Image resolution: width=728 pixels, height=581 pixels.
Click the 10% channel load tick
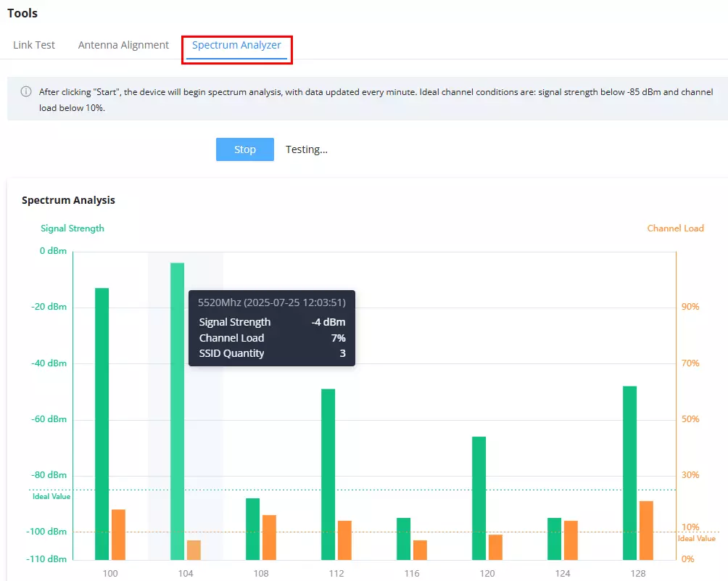pyautogui.click(x=690, y=527)
